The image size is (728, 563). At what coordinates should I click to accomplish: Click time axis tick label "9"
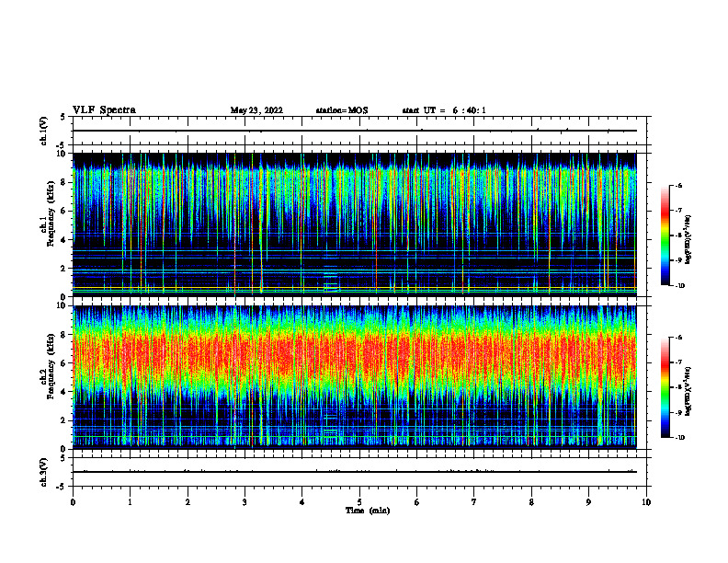click(588, 502)
